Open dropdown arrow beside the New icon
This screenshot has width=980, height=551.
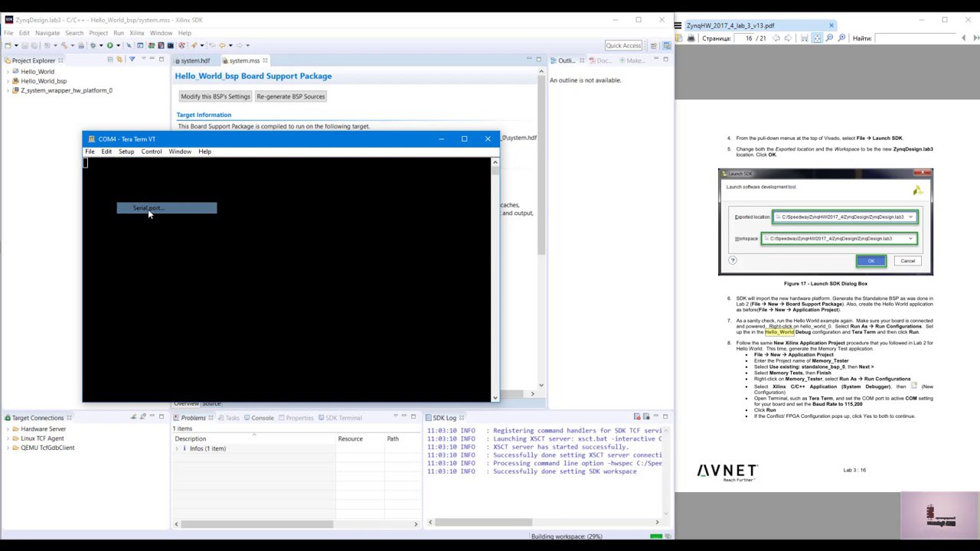click(x=16, y=45)
